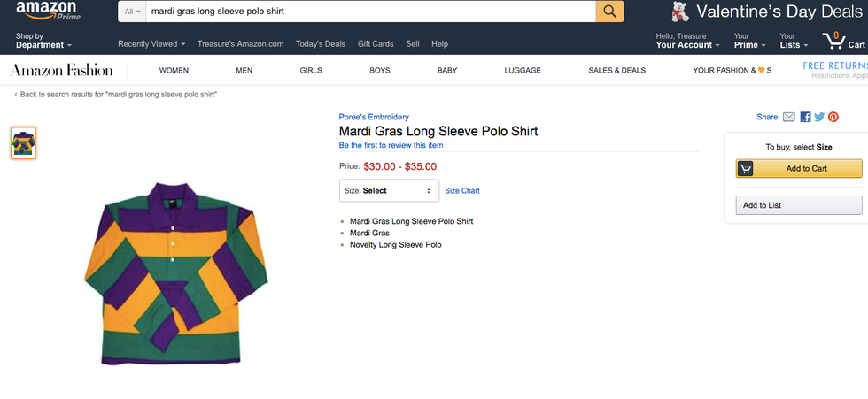Viewport: 868px width, 399px height.
Task: Go to the Amazon Prime logo
Action: (46, 11)
